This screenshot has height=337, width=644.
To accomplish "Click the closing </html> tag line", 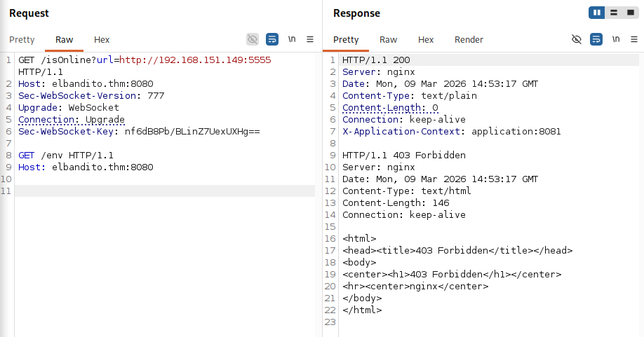I will tap(362, 310).
